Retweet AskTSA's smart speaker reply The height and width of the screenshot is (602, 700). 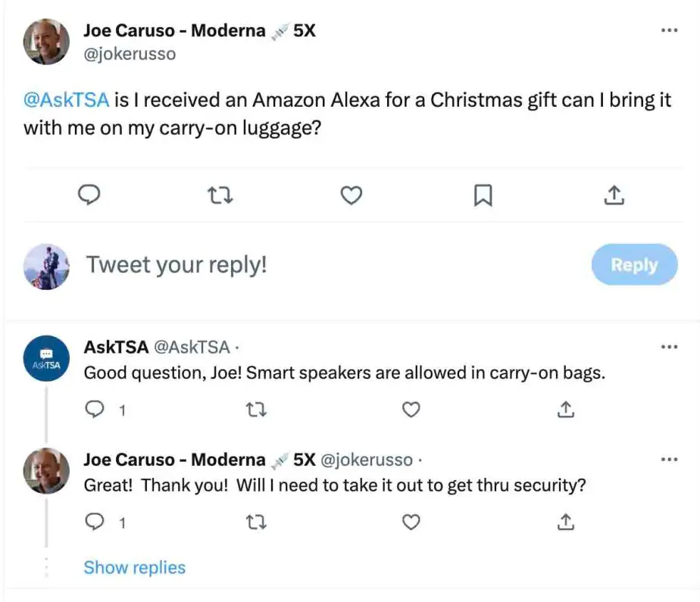(257, 410)
